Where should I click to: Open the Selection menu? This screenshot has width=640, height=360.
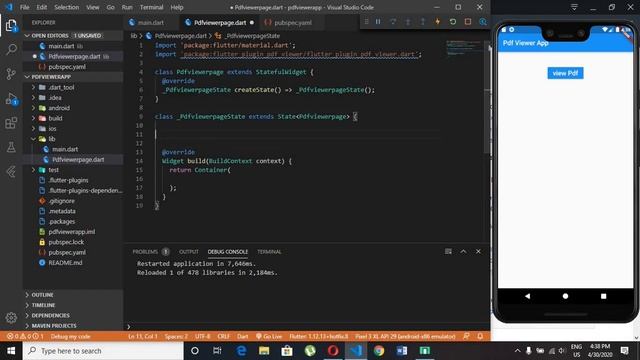(x=67, y=7)
